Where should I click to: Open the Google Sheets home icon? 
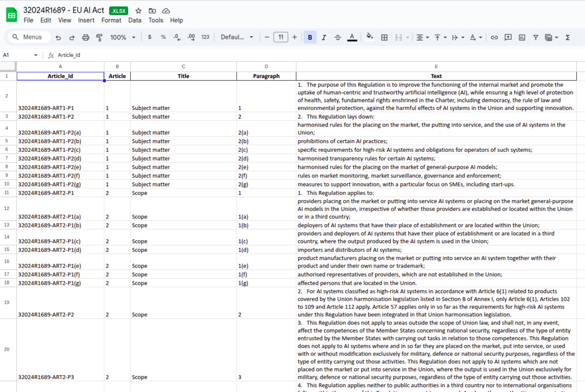tap(12, 15)
